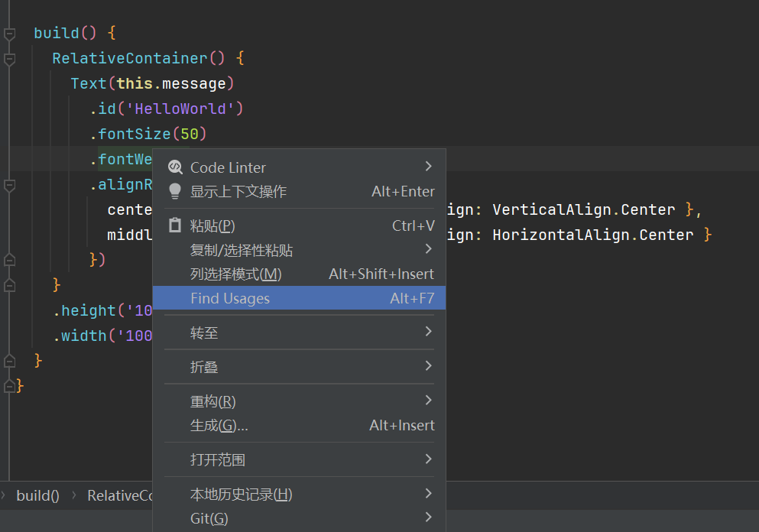The image size is (759, 532).
Task: Click fold end marker at final closing brace
Action: pos(9,386)
